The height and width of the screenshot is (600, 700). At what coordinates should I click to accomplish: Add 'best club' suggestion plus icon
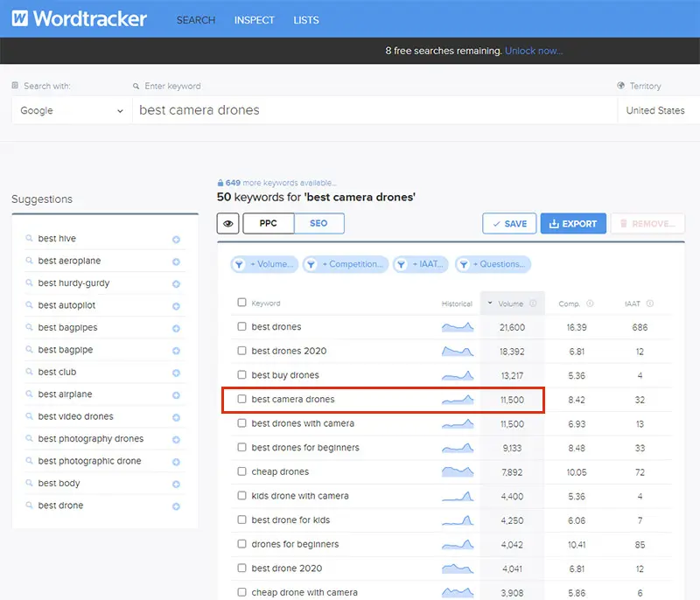pos(177,373)
